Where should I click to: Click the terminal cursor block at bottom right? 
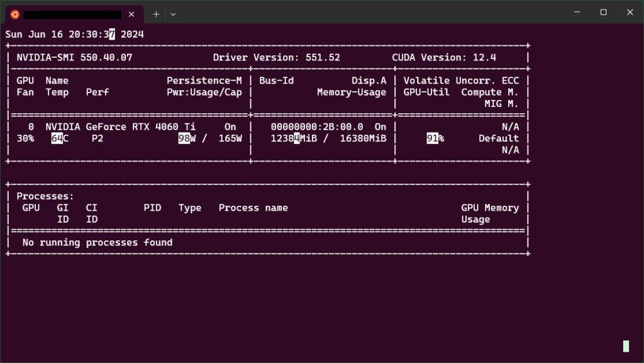(x=626, y=346)
